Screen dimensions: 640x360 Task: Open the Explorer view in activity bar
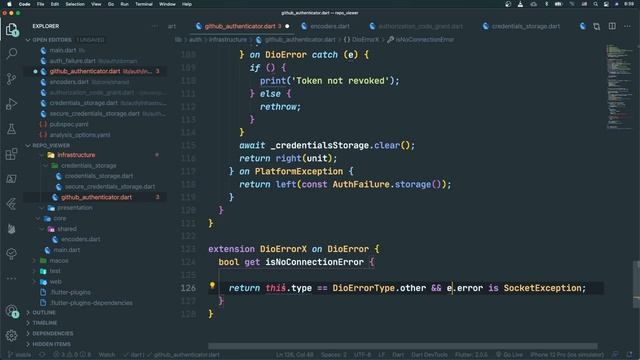11,29
